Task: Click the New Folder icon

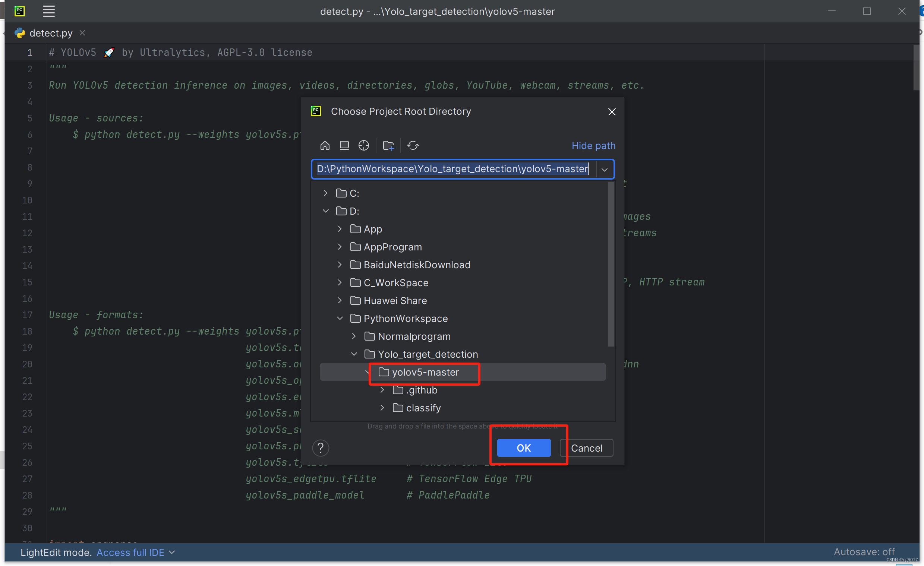Action: [388, 145]
